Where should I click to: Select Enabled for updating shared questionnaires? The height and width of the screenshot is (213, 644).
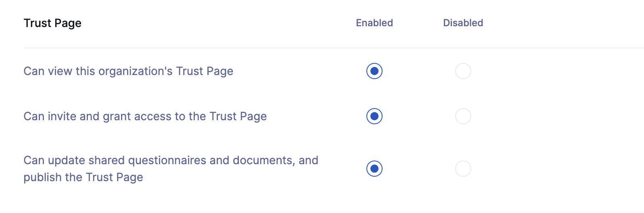(374, 169)
